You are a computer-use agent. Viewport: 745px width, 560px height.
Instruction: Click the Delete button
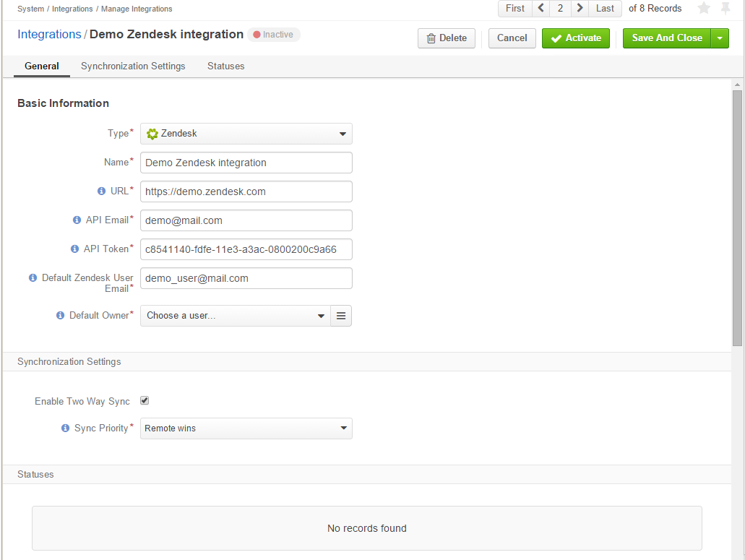pos(447,38)
